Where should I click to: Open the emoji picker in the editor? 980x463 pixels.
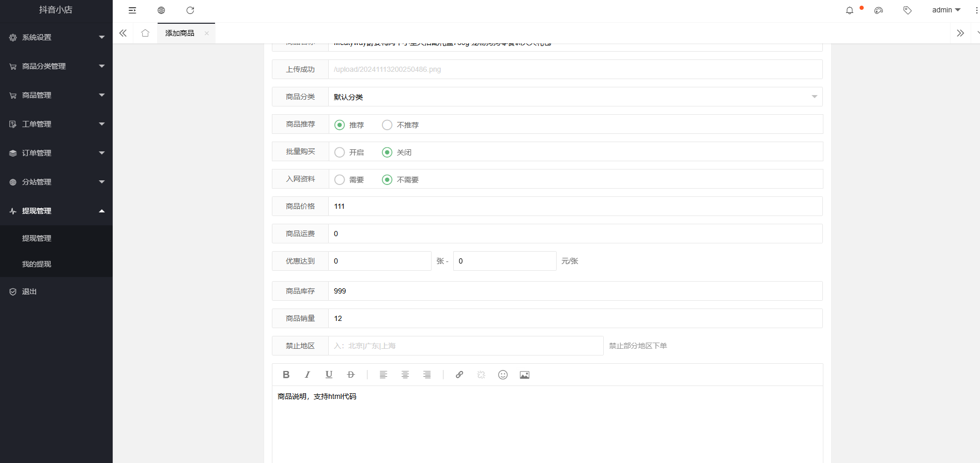point(502,375)
